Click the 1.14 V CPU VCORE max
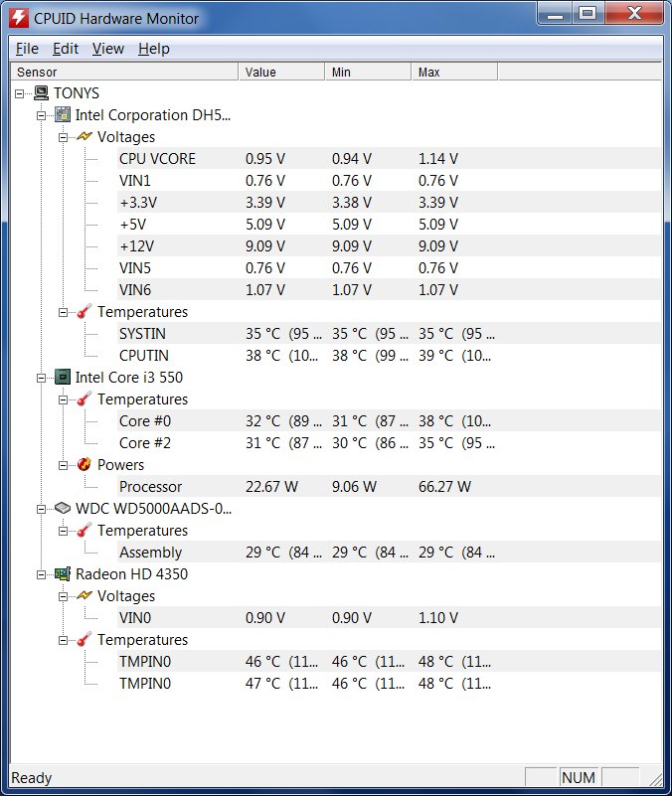Image resolution: width=672 pixels, height=796 pixels. tap(437, 158)
